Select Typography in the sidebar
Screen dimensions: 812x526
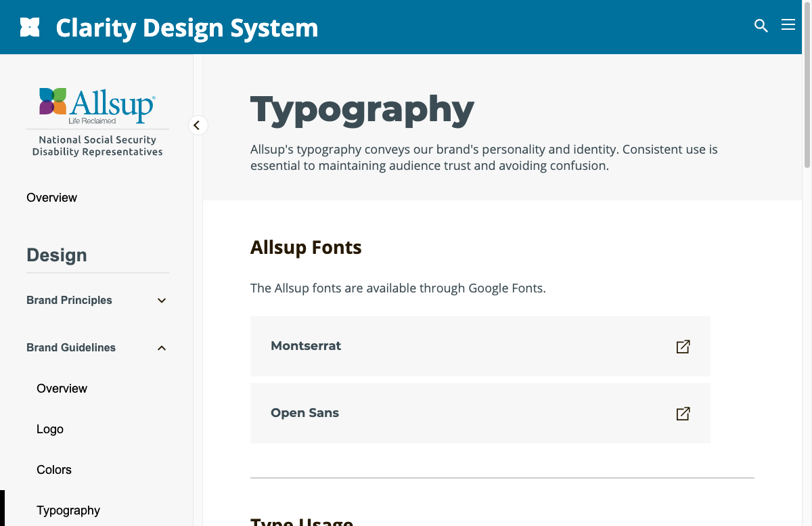coord(68,510)
